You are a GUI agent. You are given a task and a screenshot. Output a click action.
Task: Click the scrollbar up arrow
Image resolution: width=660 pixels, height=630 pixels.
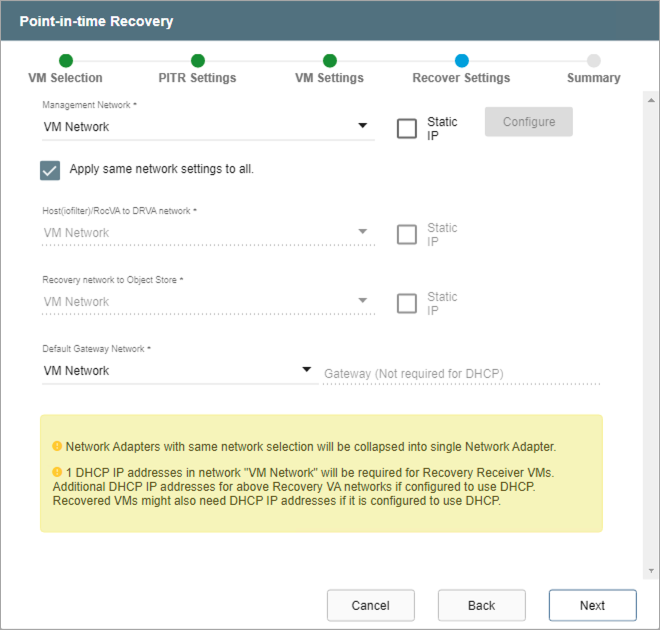(x=650, y=100)
